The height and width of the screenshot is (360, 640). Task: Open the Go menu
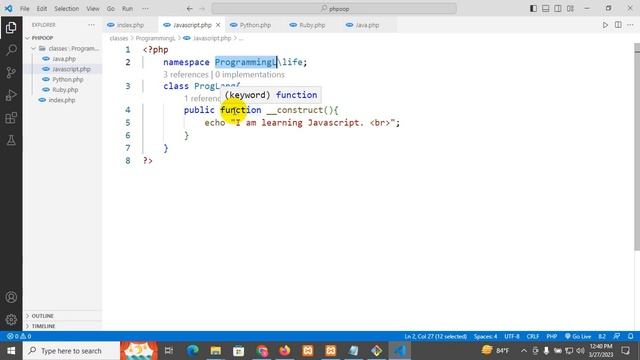[x=111, y=8]
